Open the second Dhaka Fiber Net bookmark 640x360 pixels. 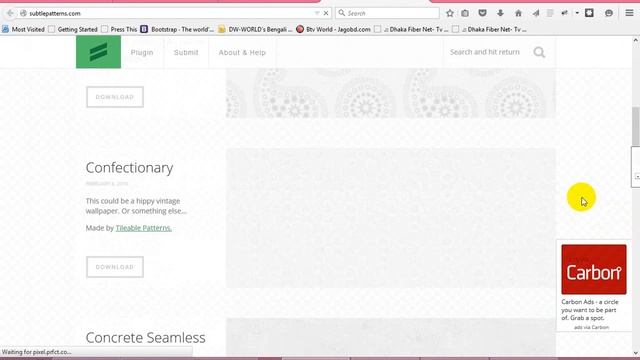pos(489,29)
